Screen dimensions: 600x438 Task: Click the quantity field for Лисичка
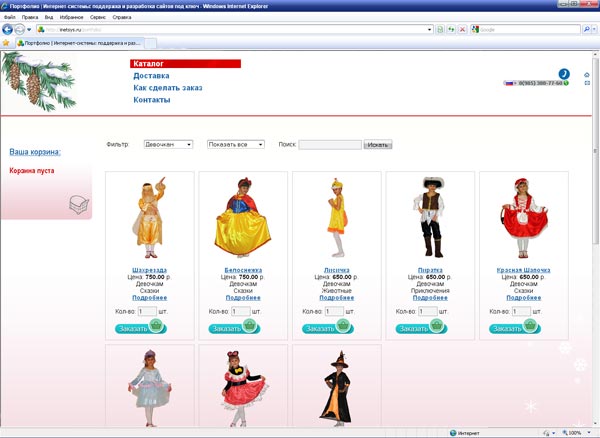pyautogui.click(x=334, y=311)
